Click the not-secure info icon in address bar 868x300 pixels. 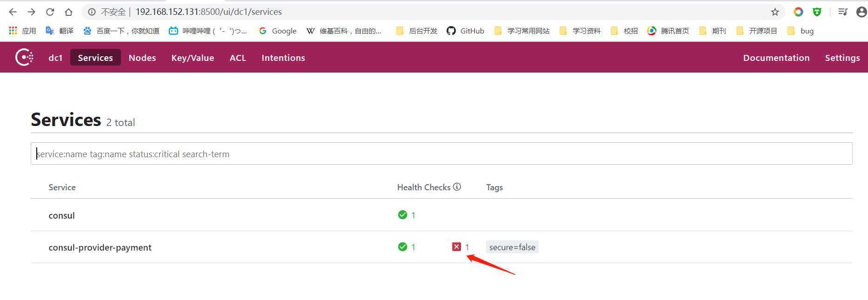(92, 12)
